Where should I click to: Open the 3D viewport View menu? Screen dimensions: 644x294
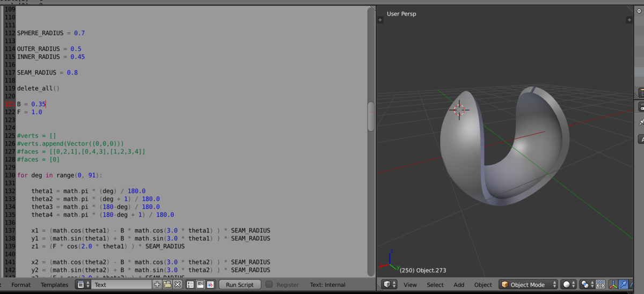coord(410,285)
